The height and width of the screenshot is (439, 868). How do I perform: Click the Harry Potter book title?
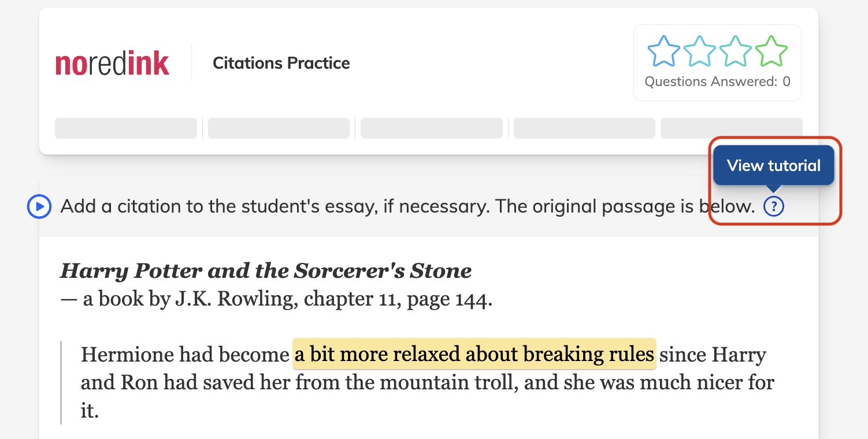point(266,270)
